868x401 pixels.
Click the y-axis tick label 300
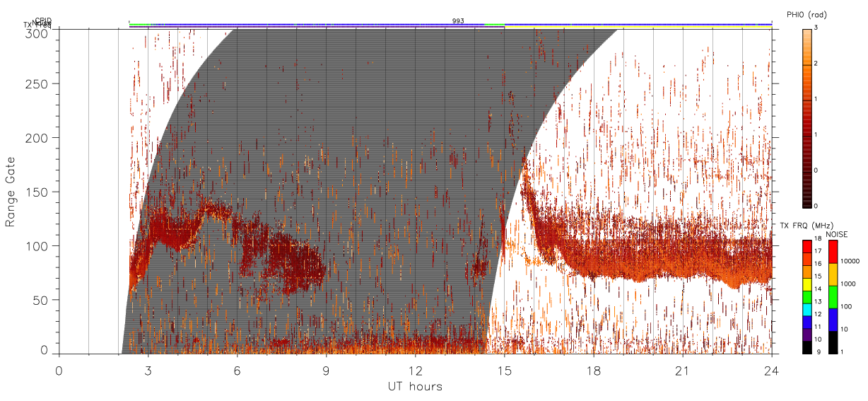coord(37,33)
